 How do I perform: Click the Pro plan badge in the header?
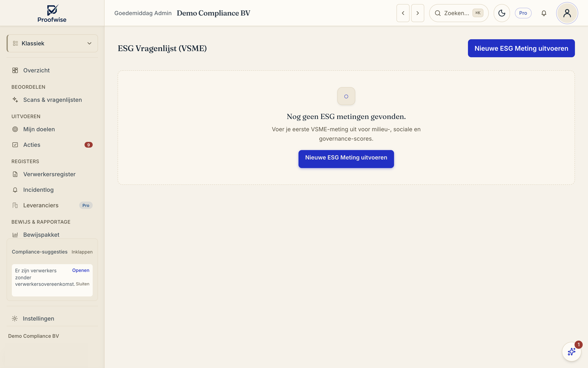(523, 13)
